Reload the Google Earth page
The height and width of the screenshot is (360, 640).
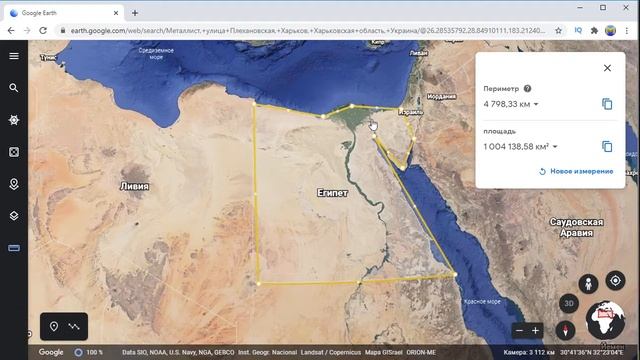pos(43,31)
